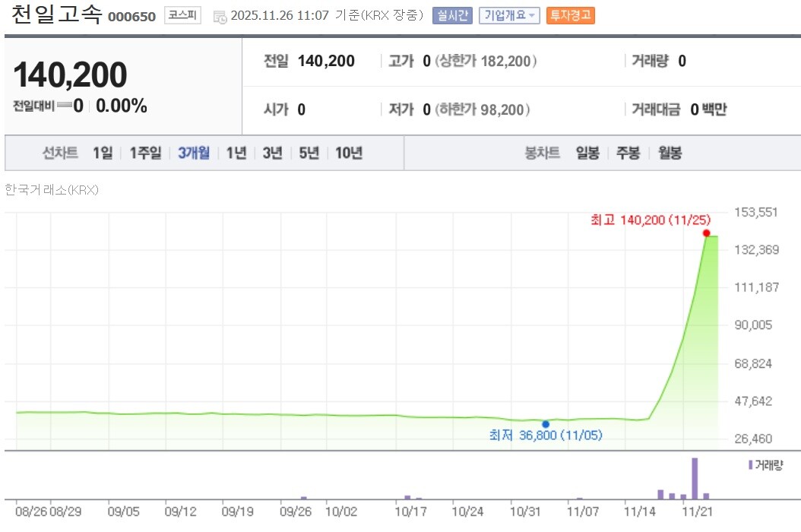The width and height of the screenshot is (801, 532).
Task: Open the 기업개요 dropdown
Action: coord(509,16)
